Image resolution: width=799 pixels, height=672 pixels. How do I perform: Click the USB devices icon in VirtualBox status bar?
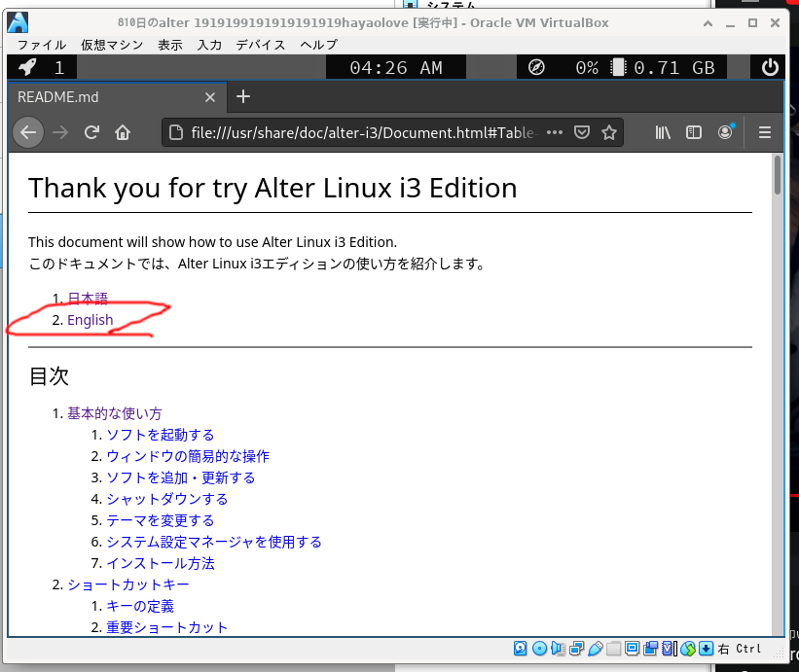594,649
